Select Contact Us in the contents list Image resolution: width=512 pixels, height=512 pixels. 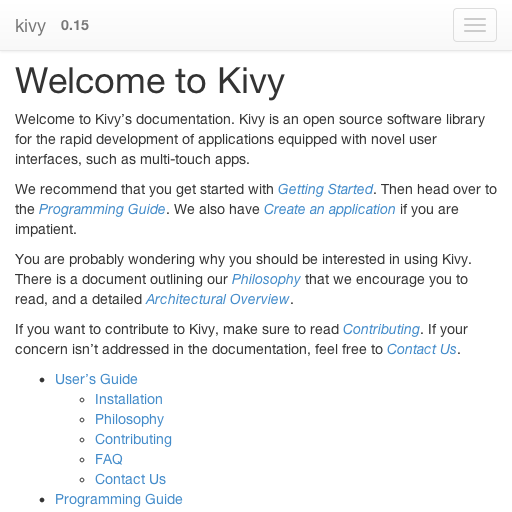click(x=130, y=479)
